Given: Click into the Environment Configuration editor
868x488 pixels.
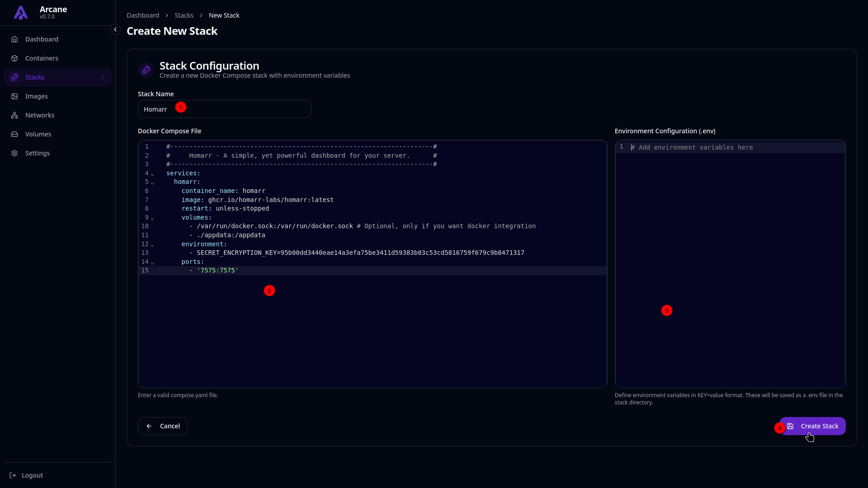Looking at the screenshot, I should coord(730,264).
